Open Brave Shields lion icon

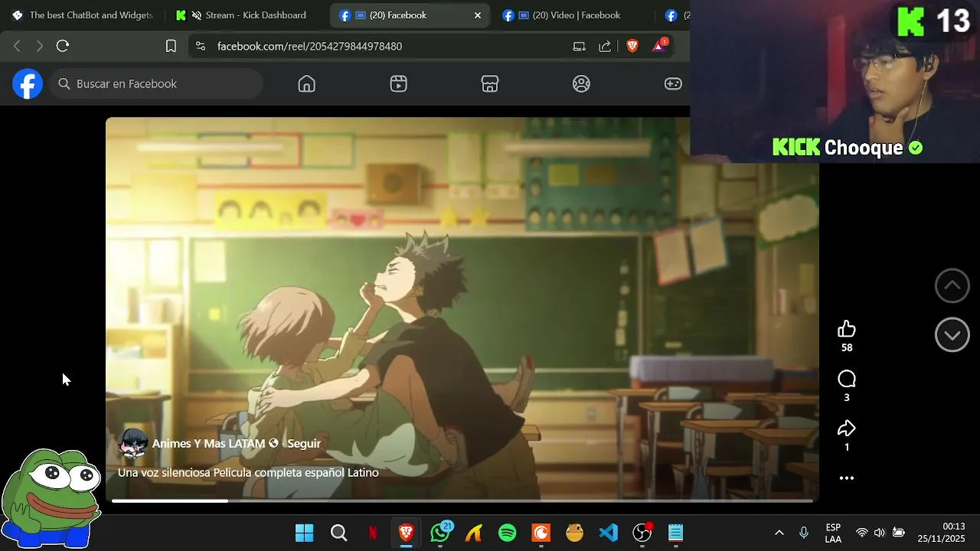click(x=632, y=46)
